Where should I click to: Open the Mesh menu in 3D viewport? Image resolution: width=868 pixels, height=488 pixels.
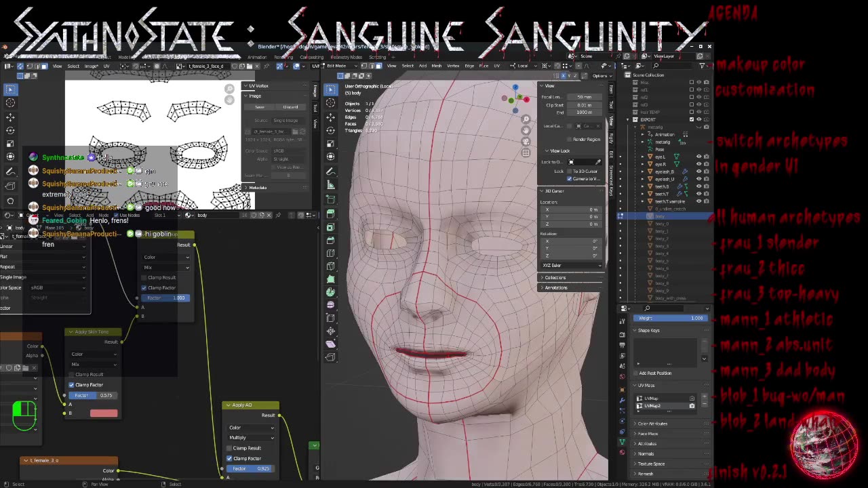[x=437, y=66]
